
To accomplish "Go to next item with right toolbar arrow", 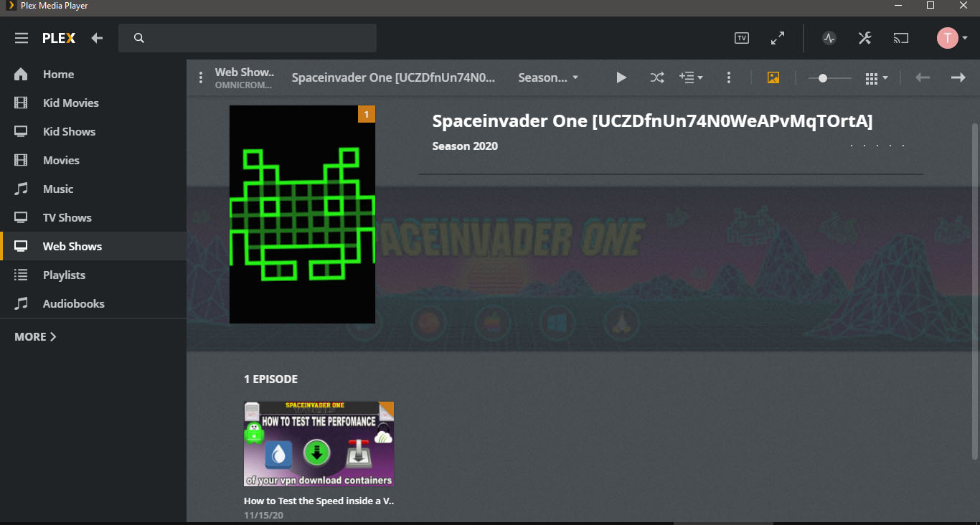I will click(x=958, y=77).
